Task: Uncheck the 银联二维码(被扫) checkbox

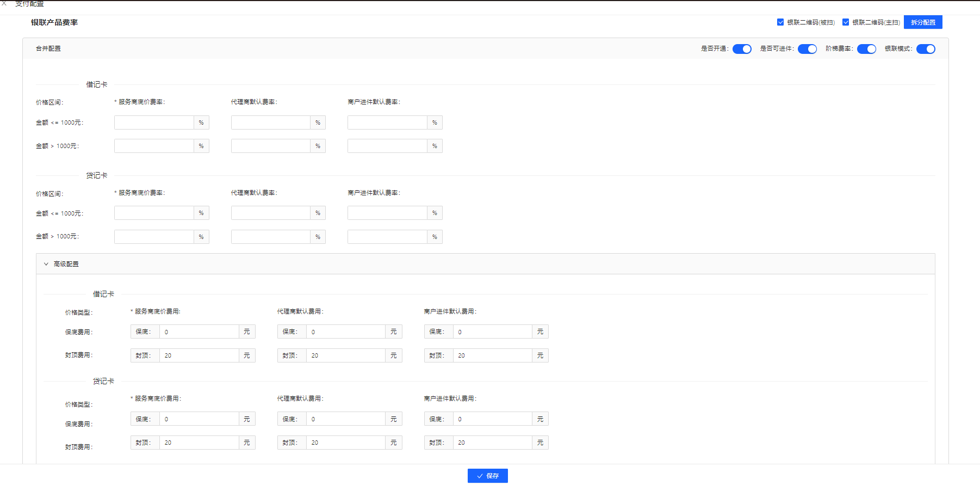Action: pyautogui.click(x=780, y=22)
